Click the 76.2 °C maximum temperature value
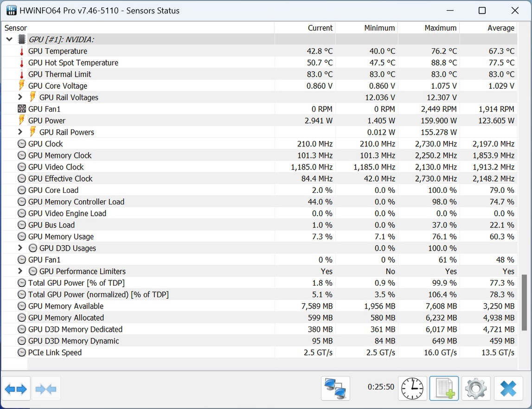Viewport: 532px width, 409px height. (x=444, y=51)
